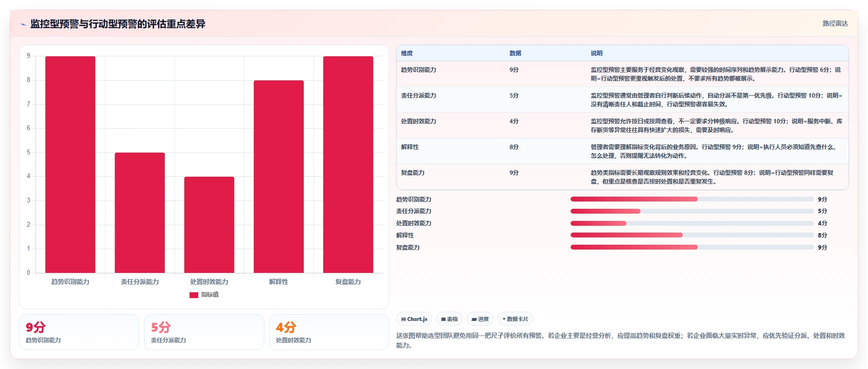Screen dimensions: 868x369
Task: Click the 路径雷达 label in the header
Action: [835, 23]
